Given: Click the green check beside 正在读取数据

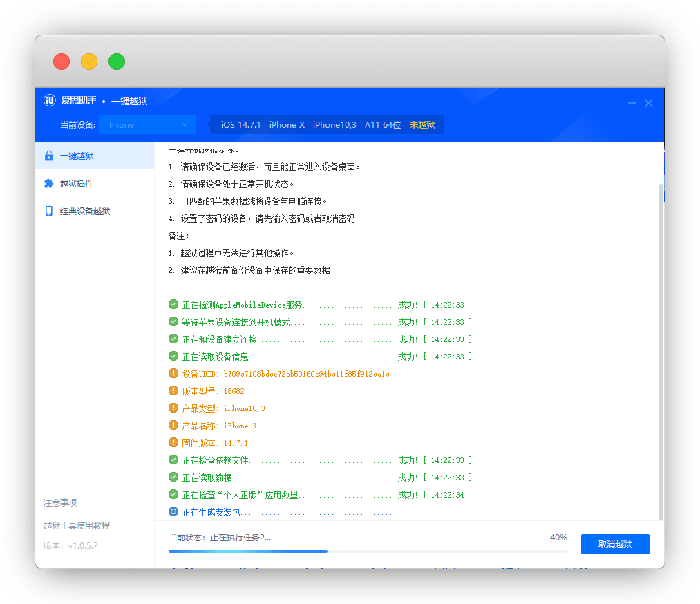Looking at the screenshot, I should pos(173,478).
